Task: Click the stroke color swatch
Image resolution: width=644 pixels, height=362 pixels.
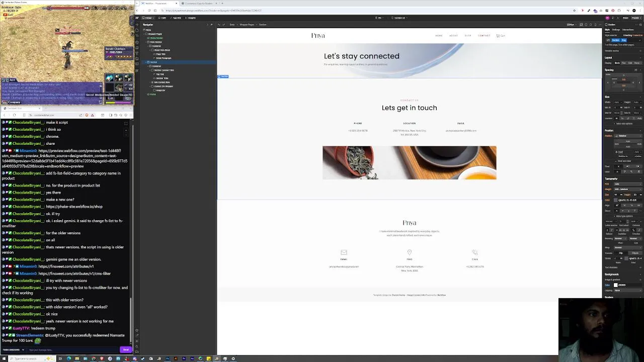Action: point(626,258)
